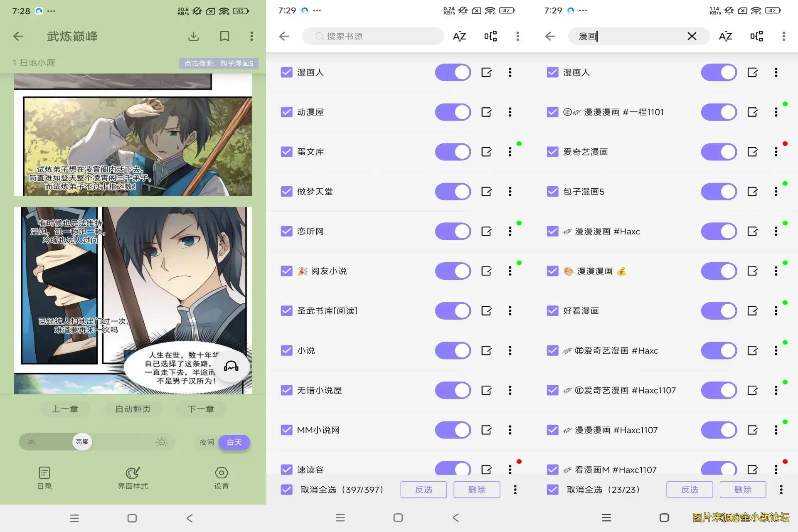Enable the 包子漫画5 source toggle
Viewport: 798px width, 532px height.
pyautogui.click(x=719, y=192)
